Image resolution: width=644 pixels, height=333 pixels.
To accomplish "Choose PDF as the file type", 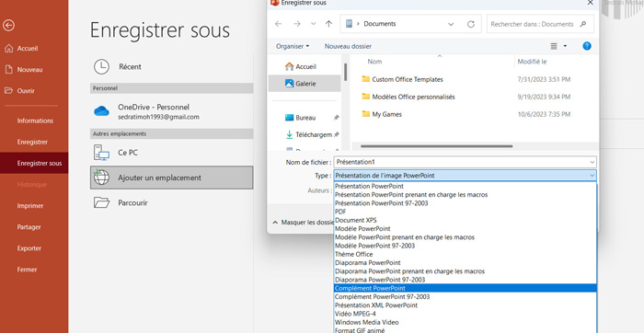I will 465,212.
